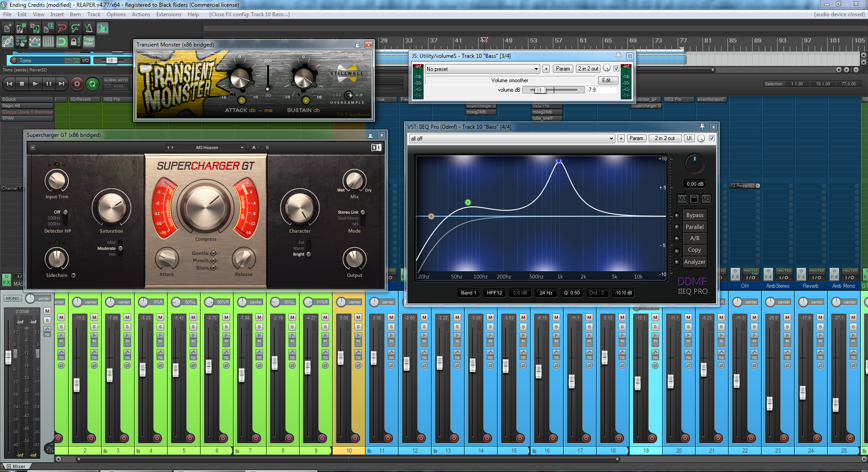Open the No preset dropdown in volumeS
This screenshot has width=868, height=472.
pos(482,69)
